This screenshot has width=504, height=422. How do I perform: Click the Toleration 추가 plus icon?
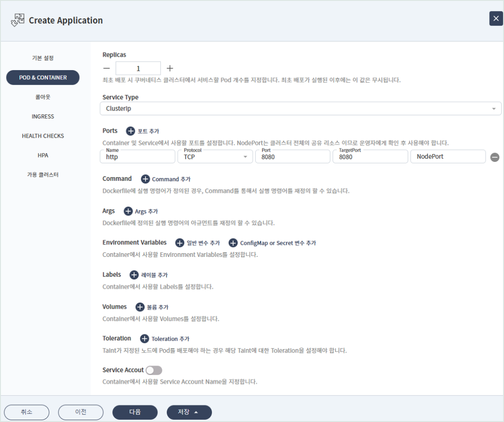145,339
